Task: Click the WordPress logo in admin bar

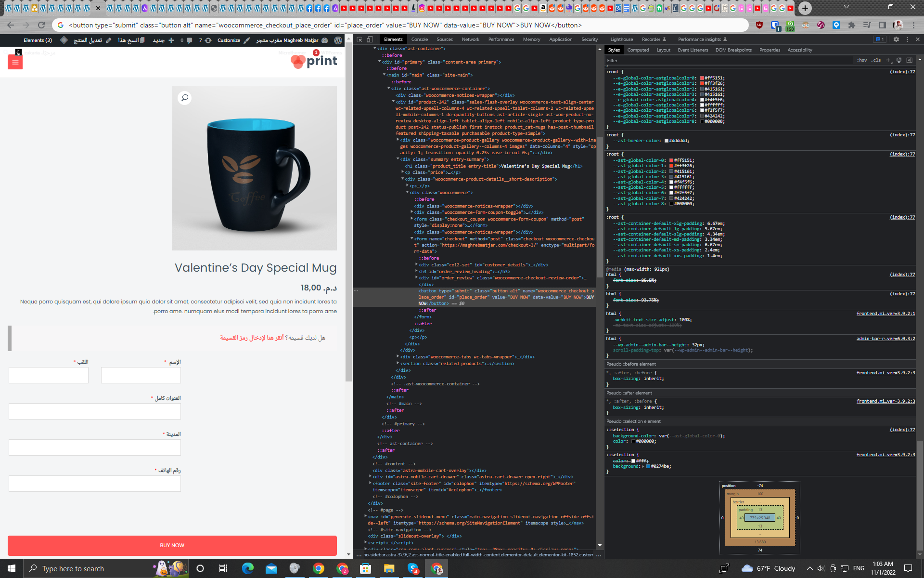Action: pos(338,40)
